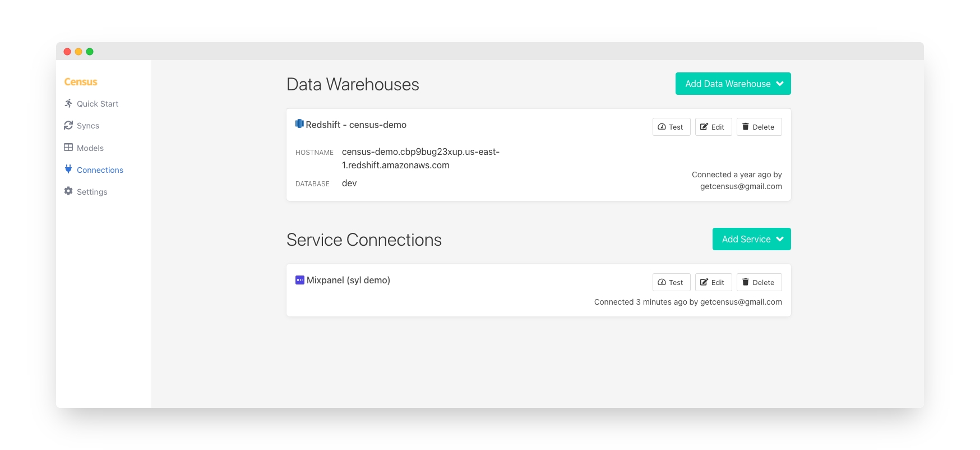This screenshot has height=450, width=980.
Task: Click the HOSTNAME label
Action: pos(315,153)
